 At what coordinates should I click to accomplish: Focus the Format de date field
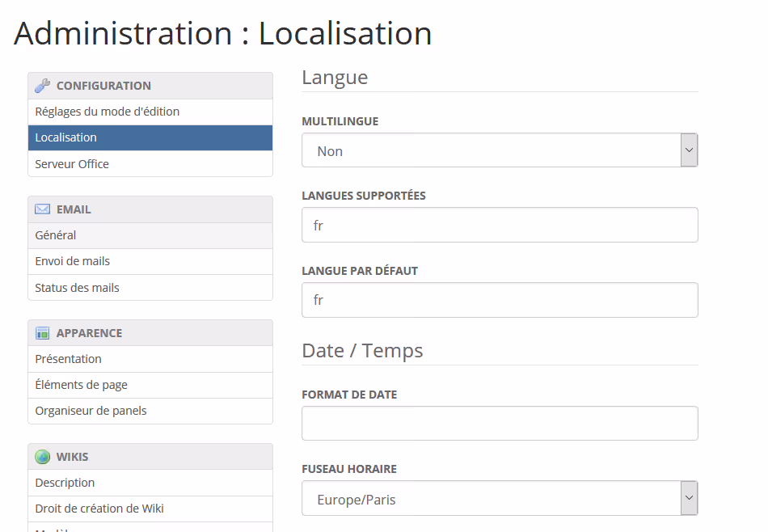[x=499, y=424]
